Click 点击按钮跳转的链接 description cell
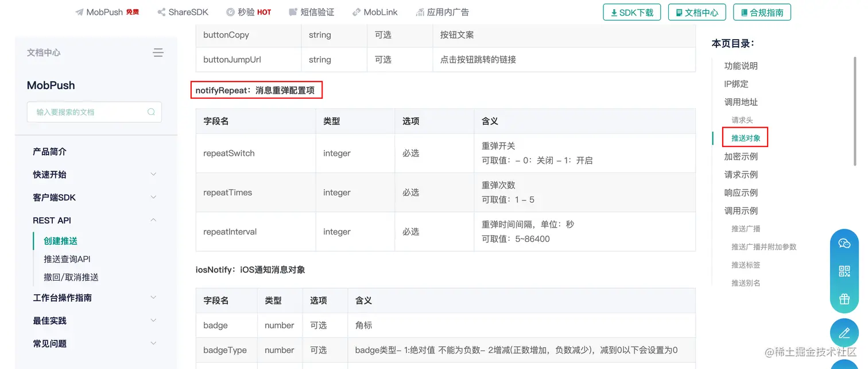Screen dimensions: 868x369 pos(564,60)
